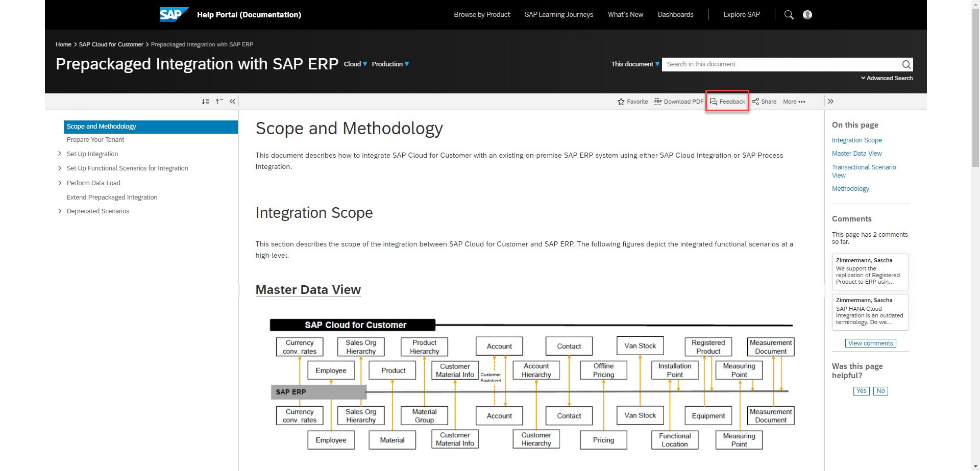Expand Set Up Integration tree node
Screen dimensions: 980x471
click(60, 154)
